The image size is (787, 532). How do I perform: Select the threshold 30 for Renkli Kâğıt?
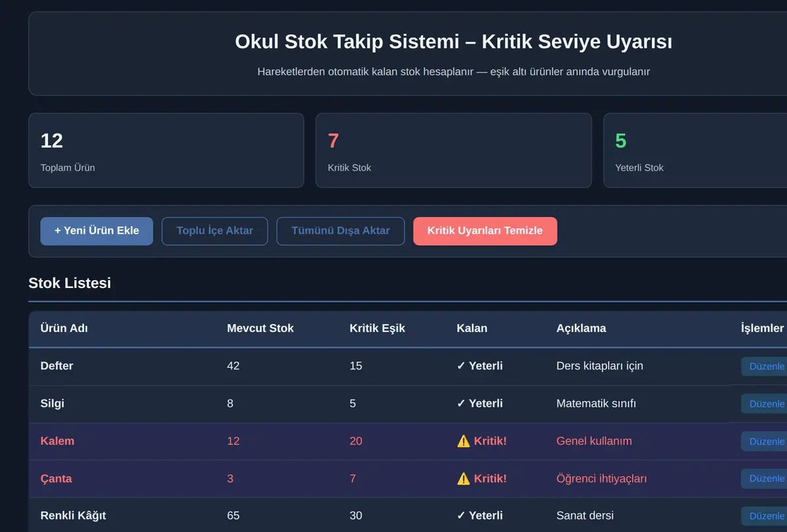pos(356,516)
